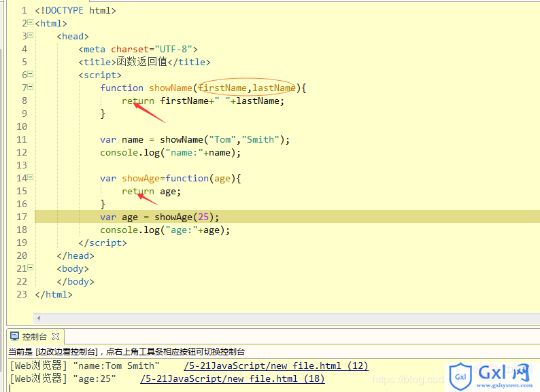Image resolution: width=540 pixels, height=392 pixels.
Task: Collapse the script tag fold on line 6
Action: coord(31,74)
